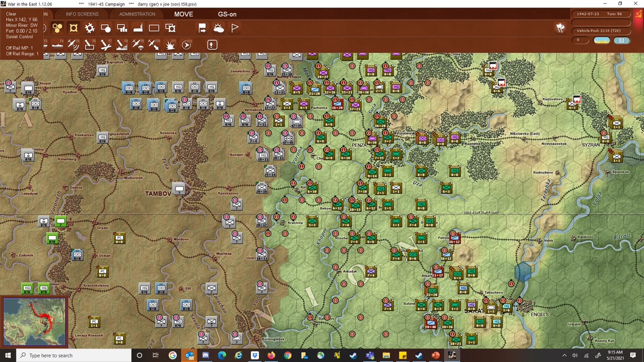Select the red 16-20 unit near Pachelma
Viewport: 644px width, 362px height.
[337, 104]
